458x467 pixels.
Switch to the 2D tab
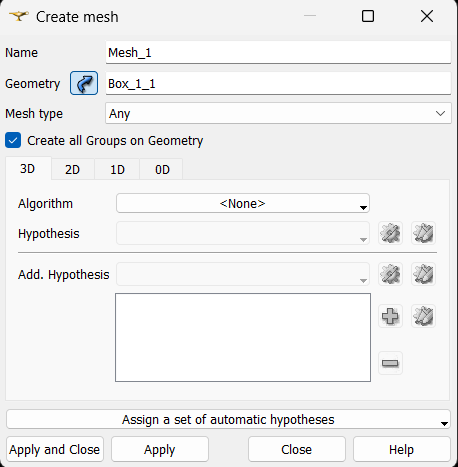point(73,170)
